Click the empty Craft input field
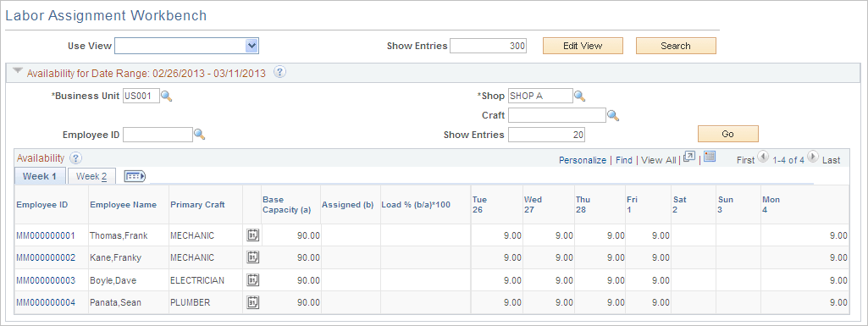 coord(557,115)
